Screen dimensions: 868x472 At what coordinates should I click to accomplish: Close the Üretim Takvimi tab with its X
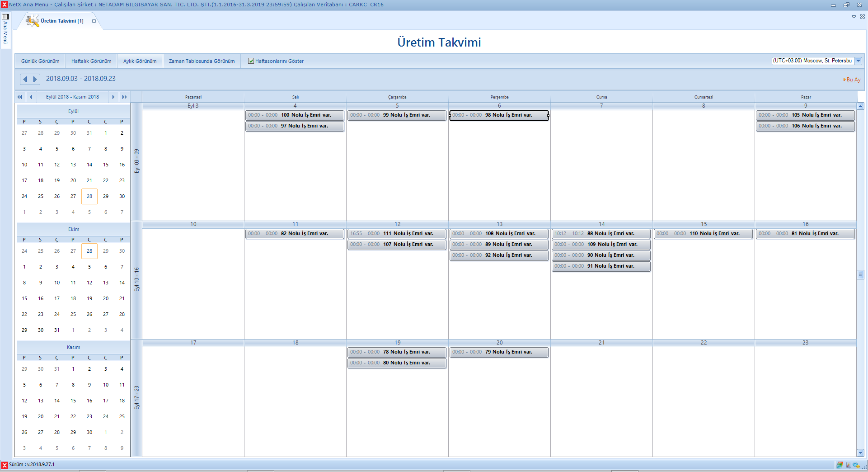[94, 21]
